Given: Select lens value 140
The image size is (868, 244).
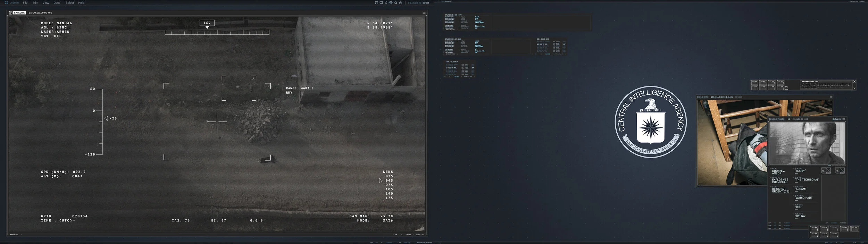Looking at the screenshot, I should pyautogui.click(x=389, y=194).
